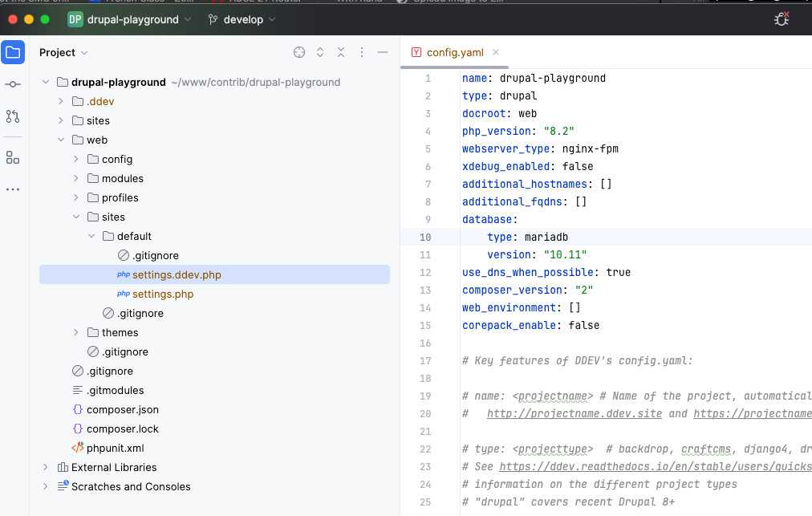Expand the profiles folder
The height and width of the screenshot is (516, 812).
pyautogui.click(x=76, y=197)
